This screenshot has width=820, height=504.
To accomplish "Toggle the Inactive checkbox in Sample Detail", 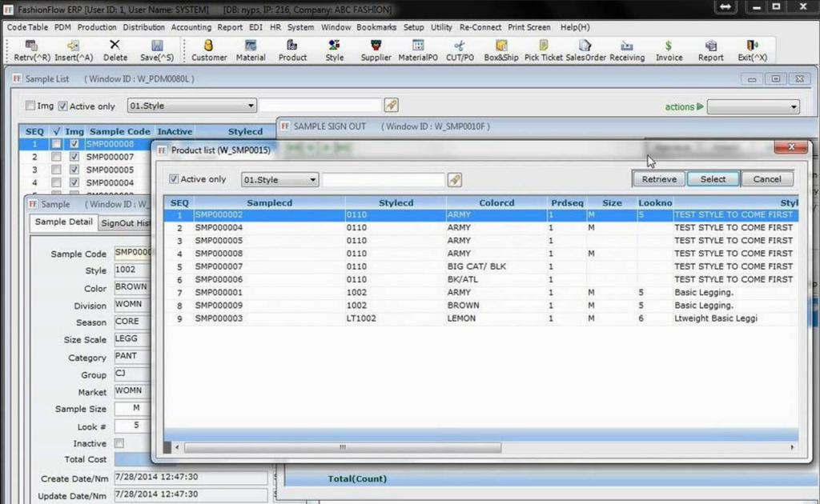I will click(119, 443).
